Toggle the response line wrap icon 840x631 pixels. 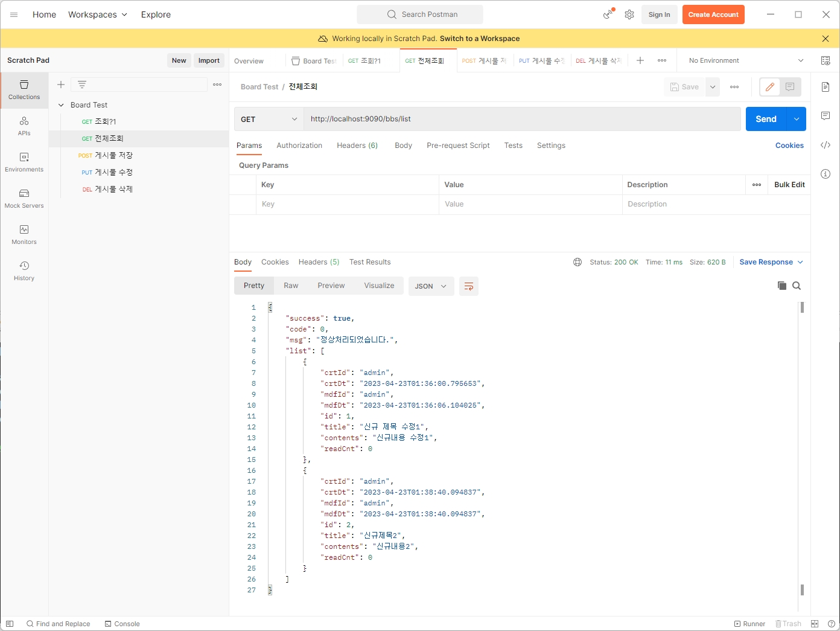(469, 286)
